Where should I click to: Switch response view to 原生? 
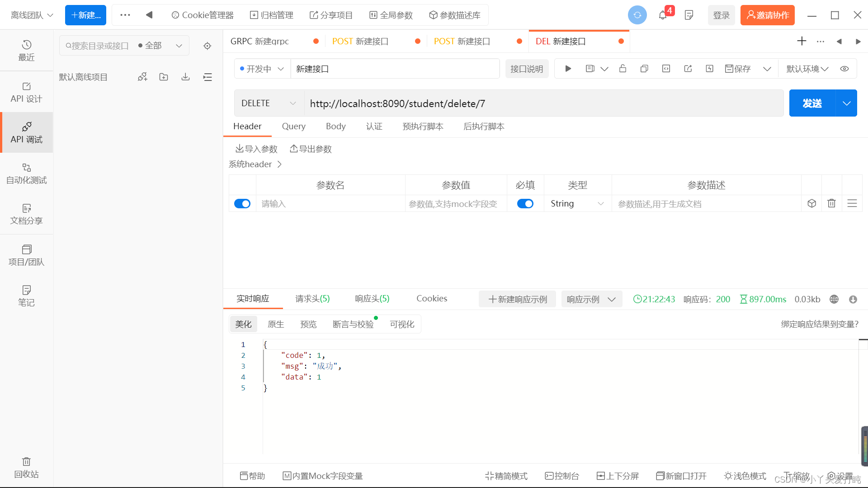[276, 324]
